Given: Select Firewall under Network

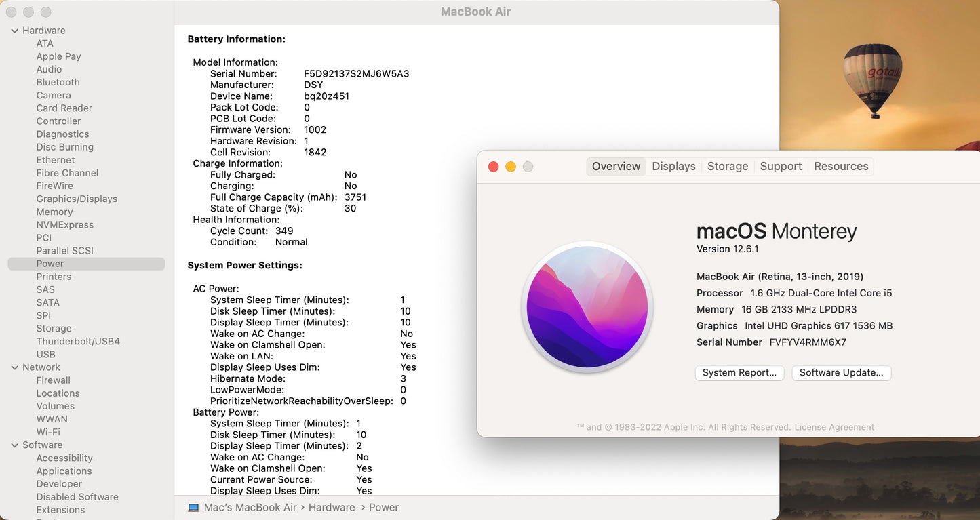Looking at the screenshot, I should click(x=53, y=380).
